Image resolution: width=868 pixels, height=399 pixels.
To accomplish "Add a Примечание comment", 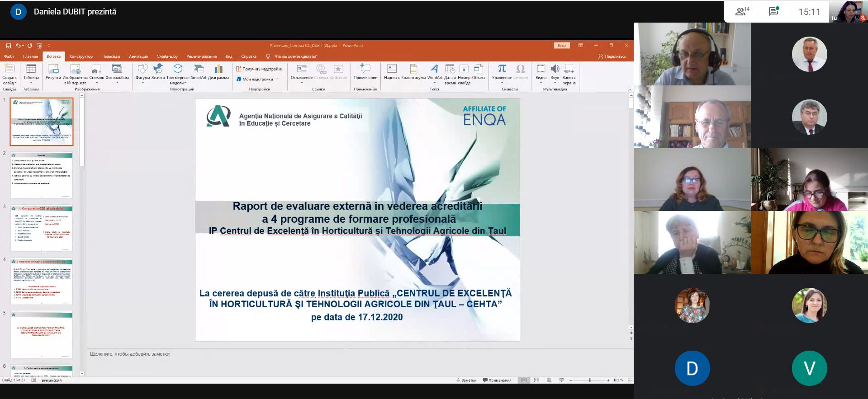I will pos(365,72).
